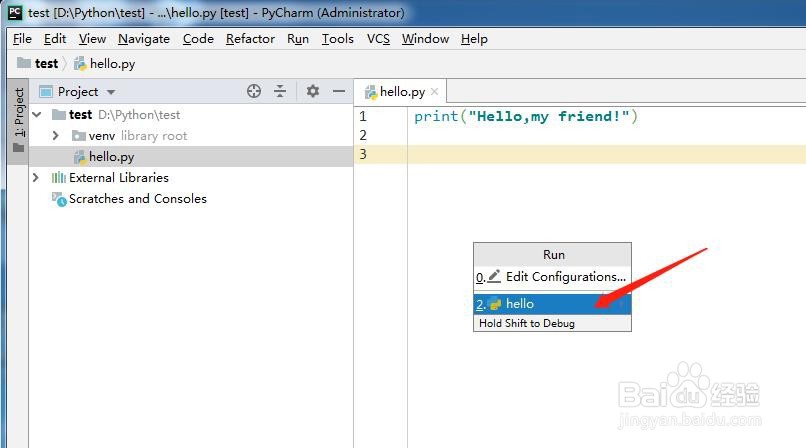Click the External Libraries icon
This screenshot has height=448, width=806.
(59, 178)
